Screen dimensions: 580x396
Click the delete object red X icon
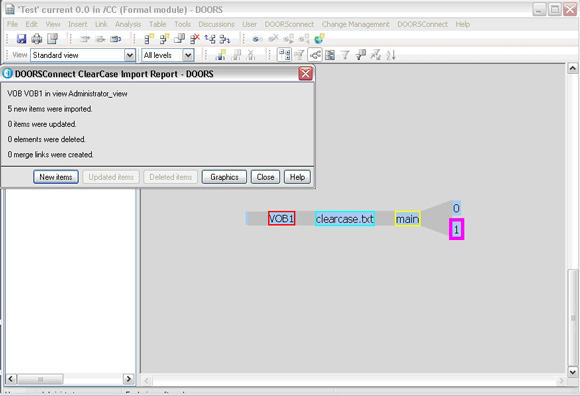point(195,38)
